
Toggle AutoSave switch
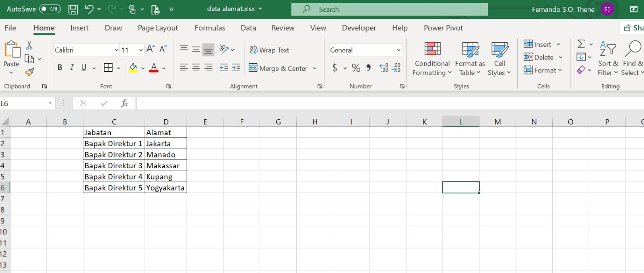(50, 9)
